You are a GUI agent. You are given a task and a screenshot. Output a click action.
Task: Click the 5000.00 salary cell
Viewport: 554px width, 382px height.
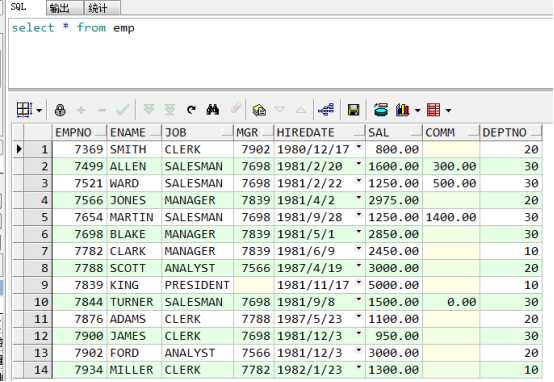pos(394,285)
